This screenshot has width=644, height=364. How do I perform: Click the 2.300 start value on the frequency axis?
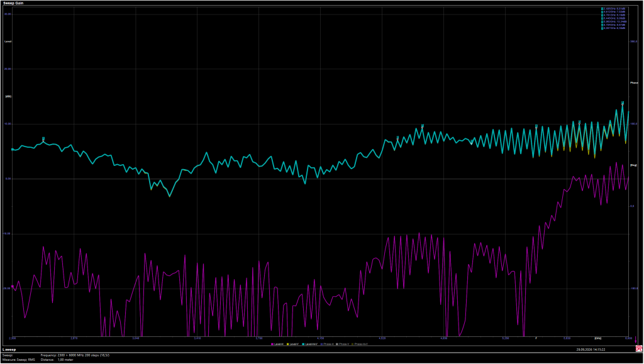[13, 338]
